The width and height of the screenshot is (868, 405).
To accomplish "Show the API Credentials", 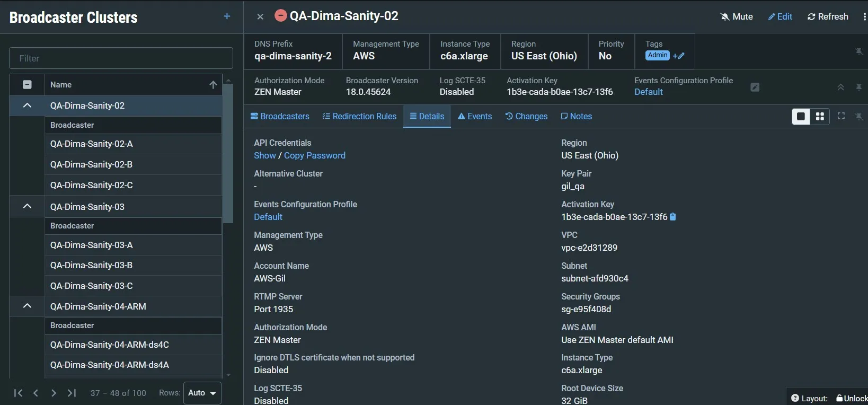I will point(265,155).
